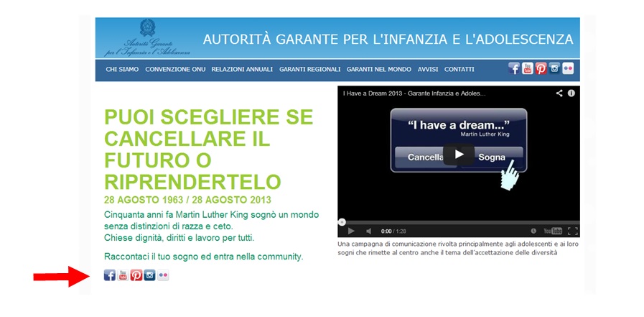This screenshot has height=317, width=644.
Task: Open Facebook icon below the community text
Action: tap(110, 275)
